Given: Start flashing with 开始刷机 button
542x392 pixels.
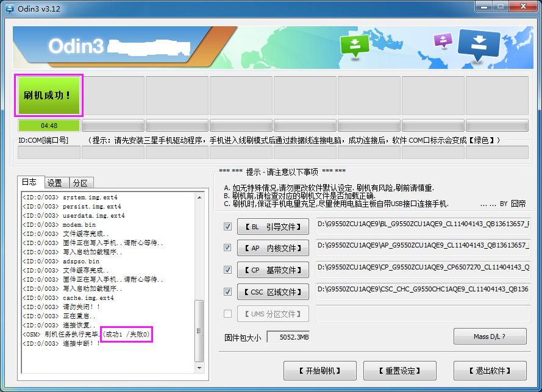Looking at the screenshot, I should (x=319, y=371).
